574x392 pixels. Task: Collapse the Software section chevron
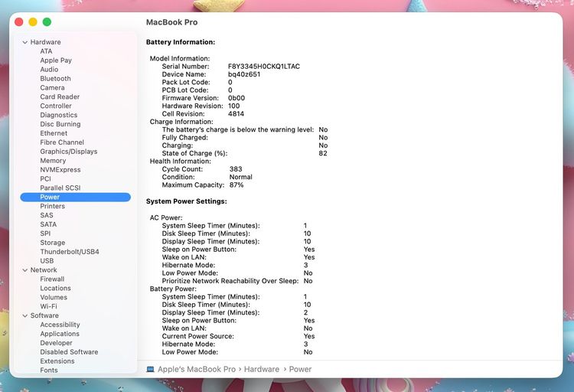click(25, 315)
